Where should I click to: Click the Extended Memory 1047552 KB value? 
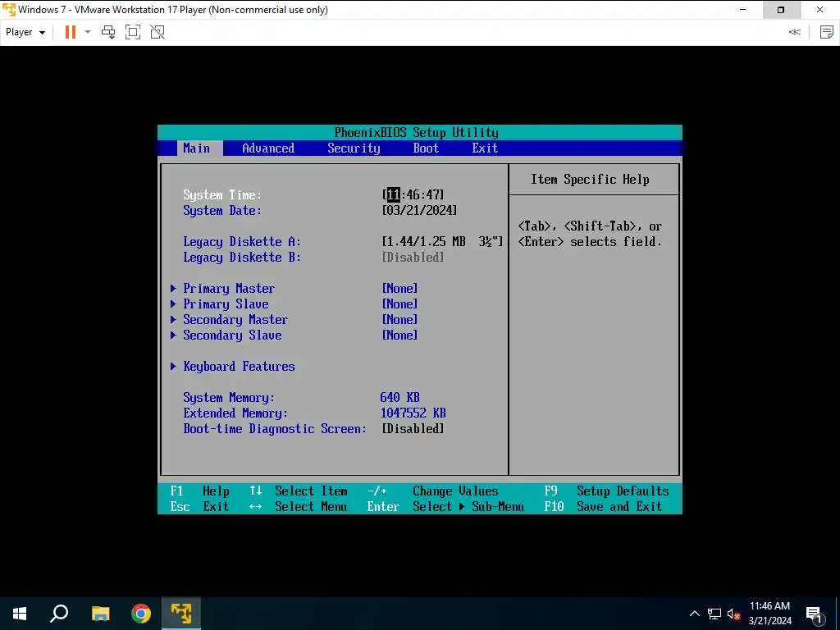[413, 413]
